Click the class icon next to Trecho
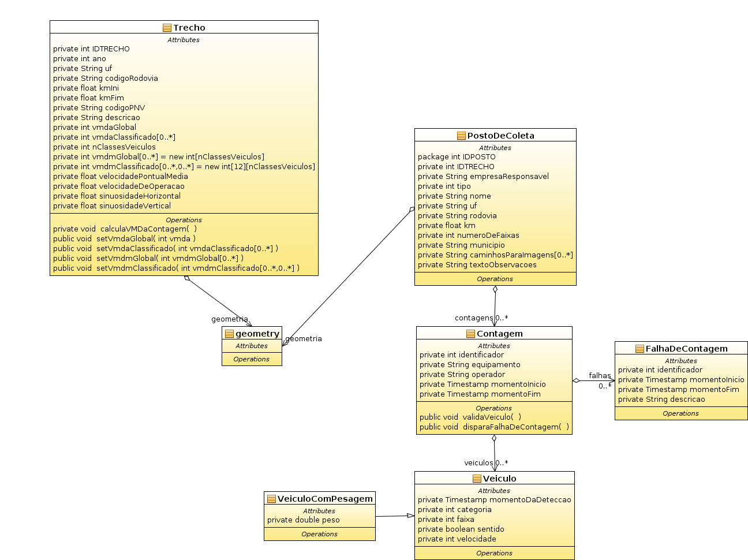 click(x=167, y=28)
